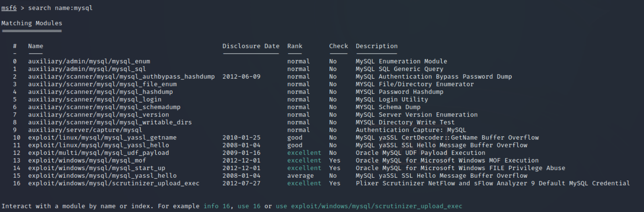Select auxiliary/scanner/mysql/mysql_writable_dirs path
Screen dimensions: 644x212
tap(110, 123)
